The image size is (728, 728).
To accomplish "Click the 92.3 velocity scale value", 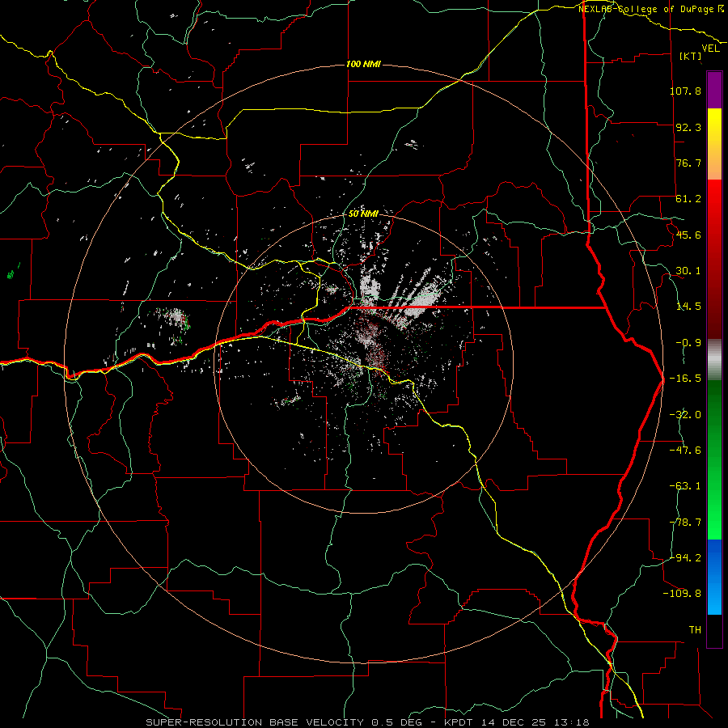I will click(688, 127).
